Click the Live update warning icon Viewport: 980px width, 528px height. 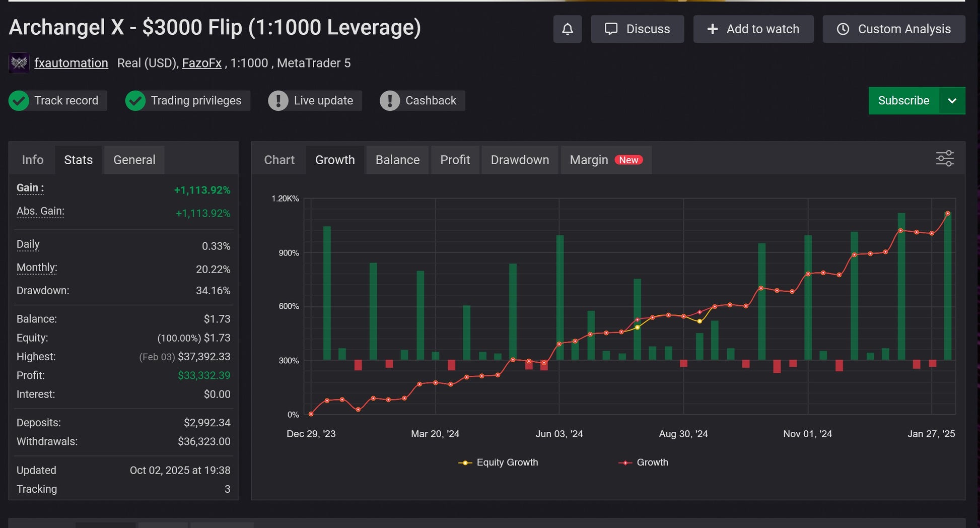[278, 101]
